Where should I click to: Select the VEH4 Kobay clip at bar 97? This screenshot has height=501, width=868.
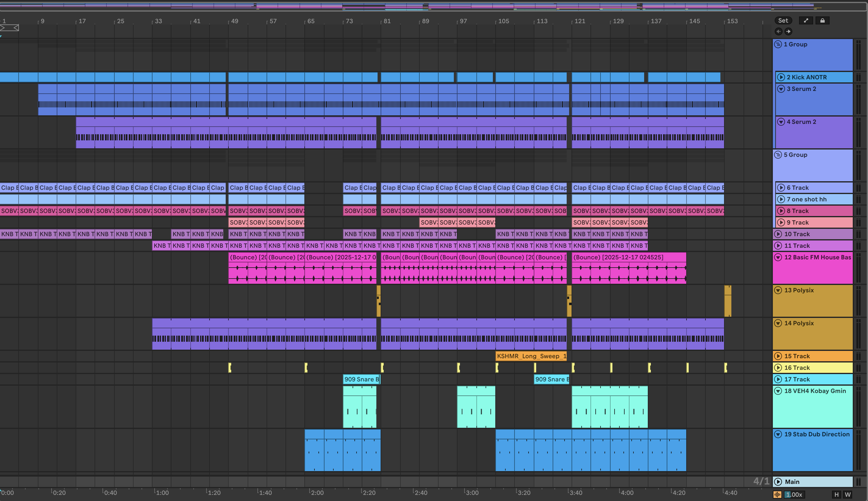(x=476, y=407)
